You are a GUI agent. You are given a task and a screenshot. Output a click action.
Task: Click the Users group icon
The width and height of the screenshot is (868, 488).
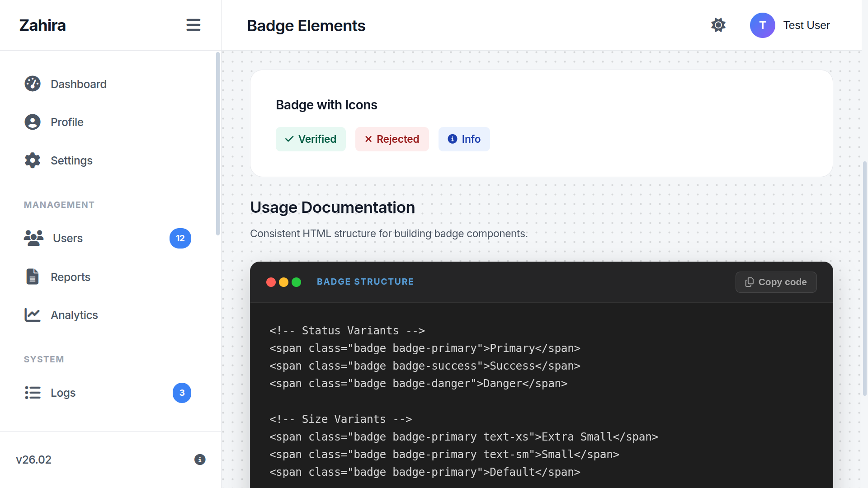pos(33,238)
